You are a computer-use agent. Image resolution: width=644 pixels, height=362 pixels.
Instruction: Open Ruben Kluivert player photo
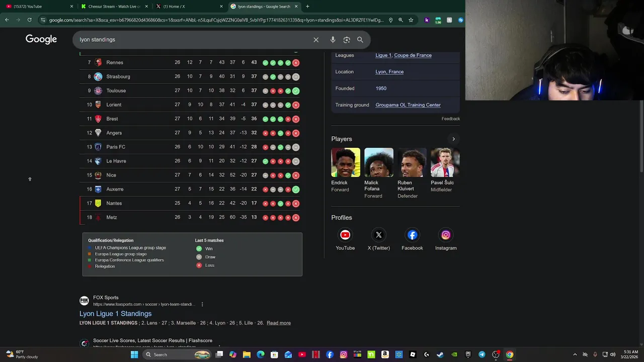click(412, 162)
